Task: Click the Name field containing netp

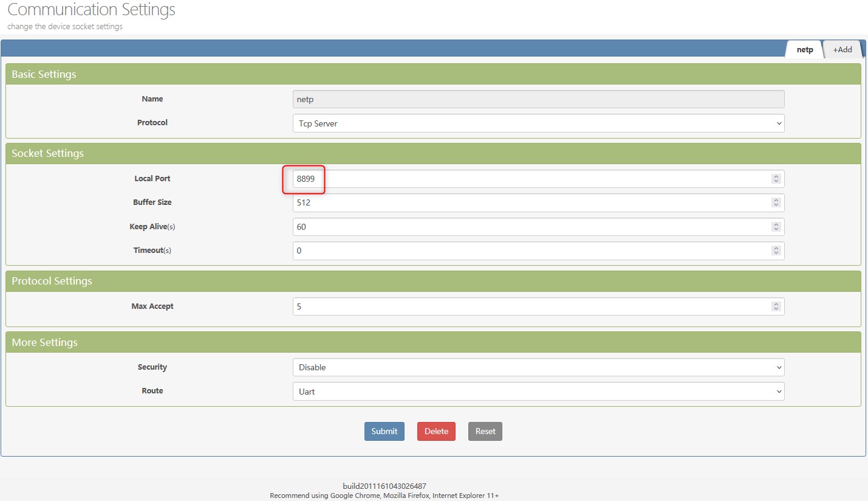Action: click(538, 100)
